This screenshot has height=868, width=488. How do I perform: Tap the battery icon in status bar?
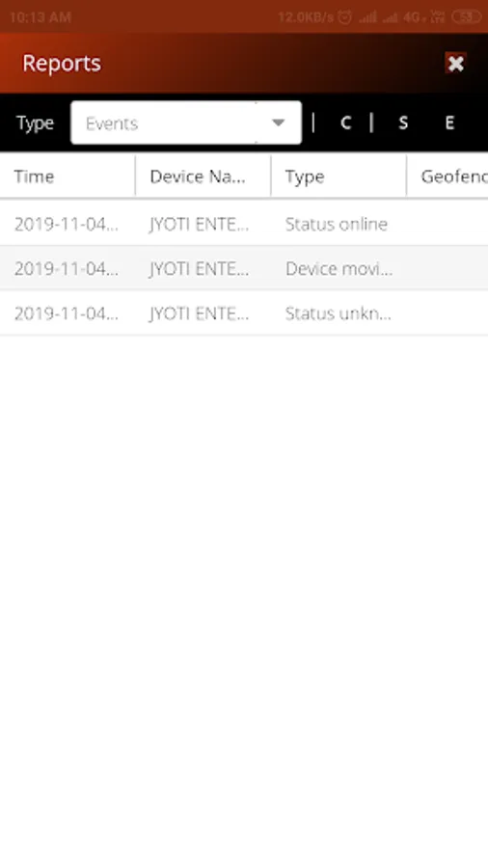coord(467,17)
